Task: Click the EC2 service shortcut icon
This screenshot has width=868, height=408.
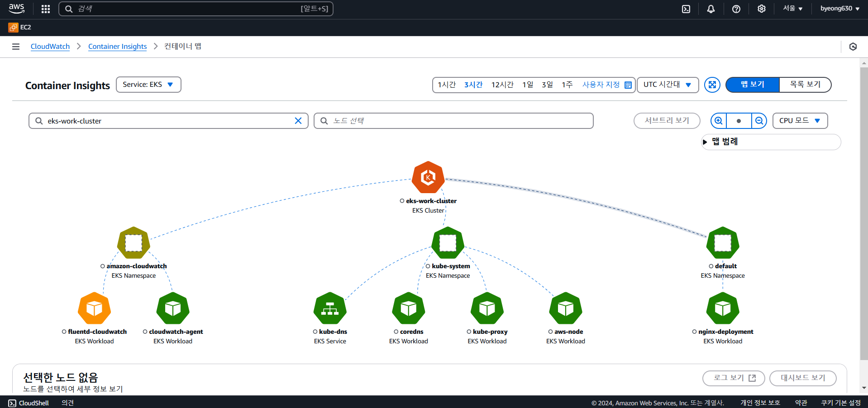Action: coord(13,28)
